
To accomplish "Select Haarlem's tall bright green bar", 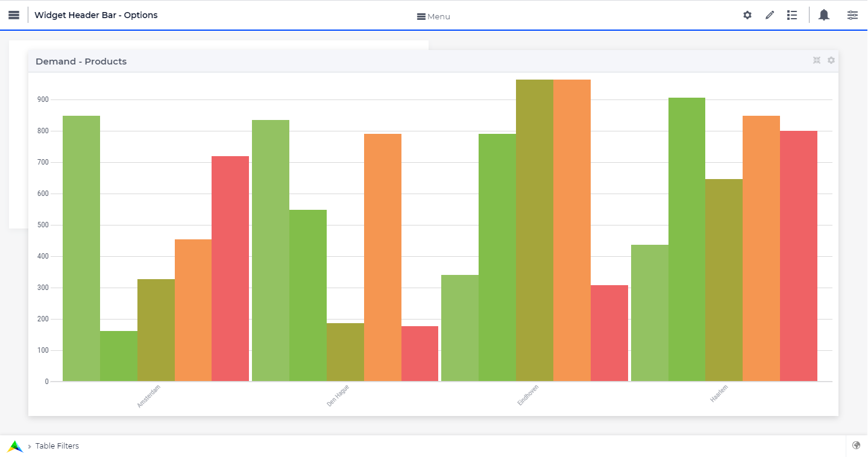I will [x=687, y=239].
